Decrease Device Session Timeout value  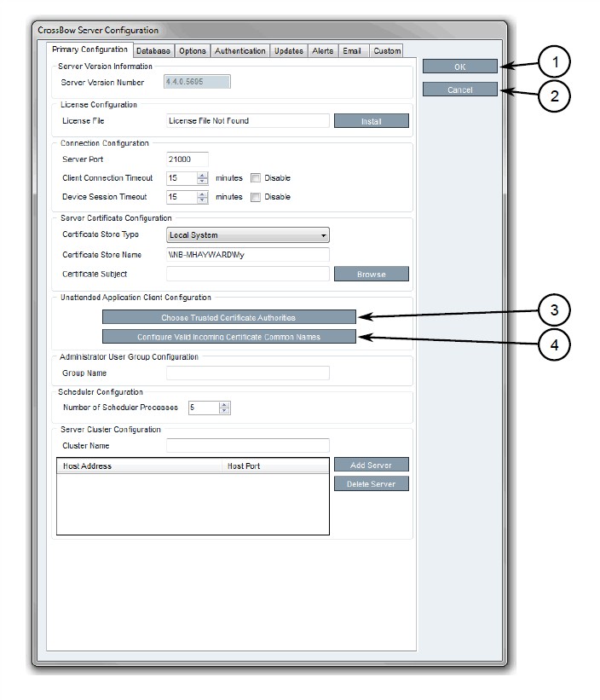(x=203, y=200)
